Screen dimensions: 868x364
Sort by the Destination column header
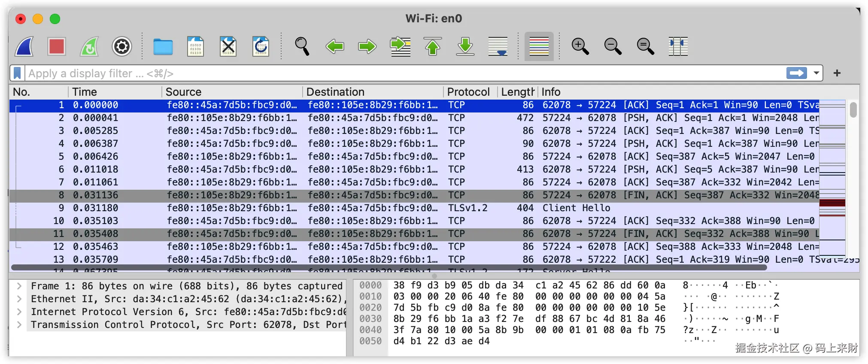click(x=373, y=92)
